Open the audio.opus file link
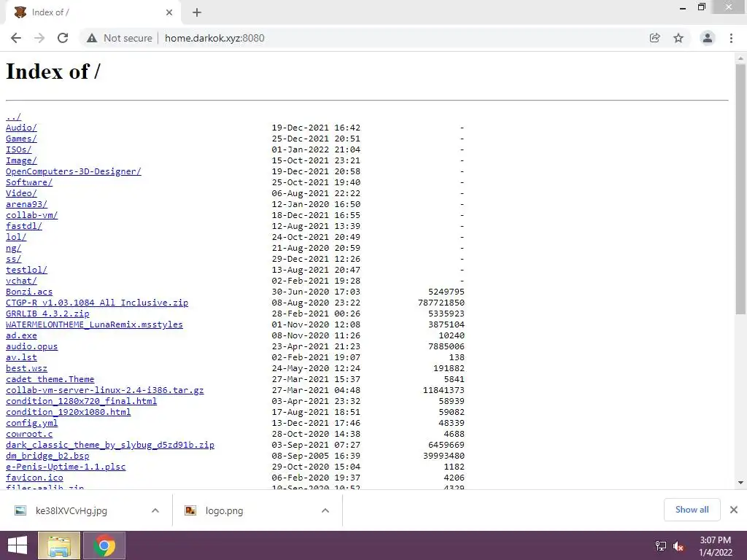The image size is (747, 560). (x=32, y=346)
